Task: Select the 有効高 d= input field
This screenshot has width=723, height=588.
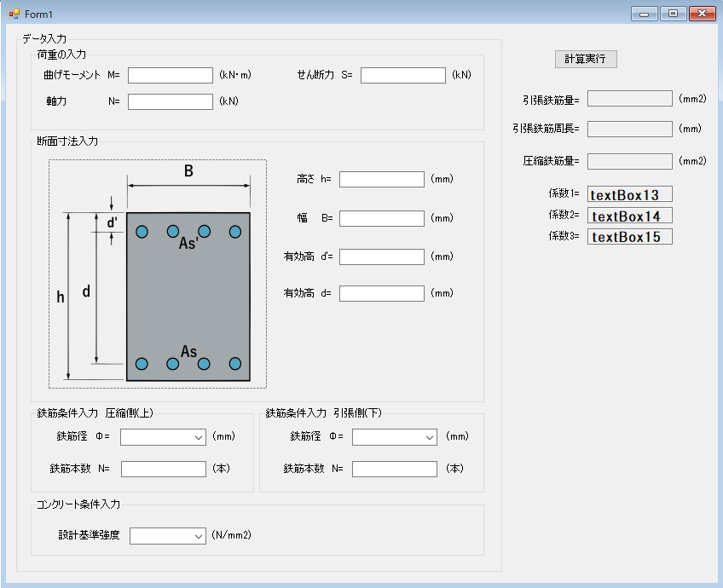Action: click(382, 293)
